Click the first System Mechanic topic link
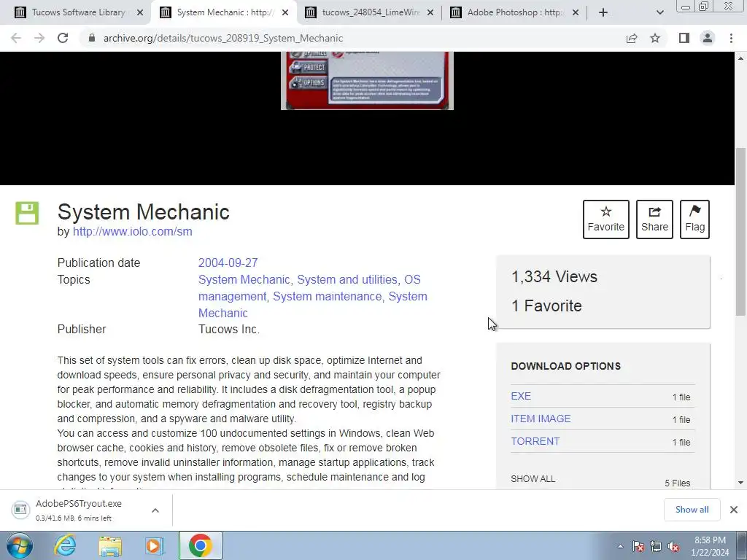This screenshot has width=747, height=560. pos(244,279)
